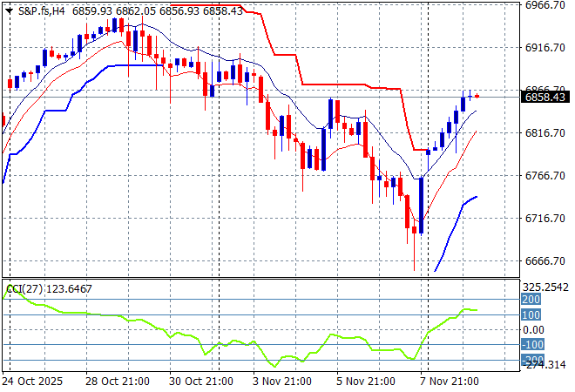The width and height of the screenshot is (575, 392).
Task: Click the 6766.70 price axis label
Action: pyautogui.click(x=545, y=176)
